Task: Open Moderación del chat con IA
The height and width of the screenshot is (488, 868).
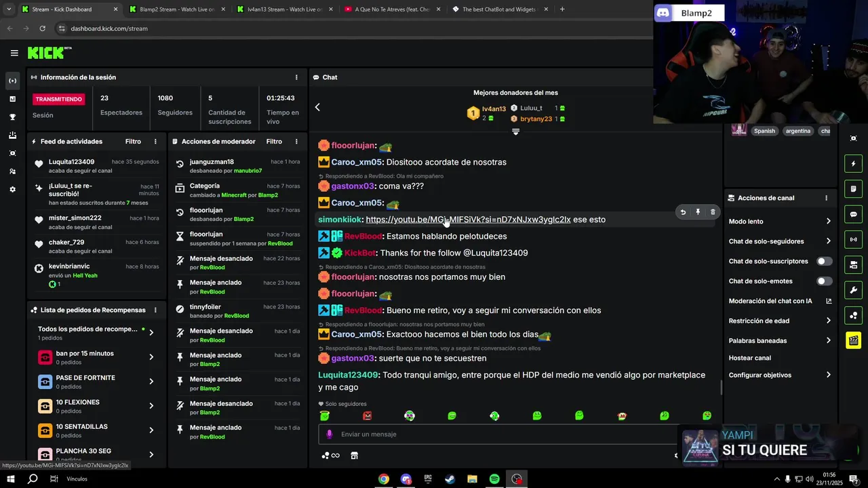Action: pos(780,301)
